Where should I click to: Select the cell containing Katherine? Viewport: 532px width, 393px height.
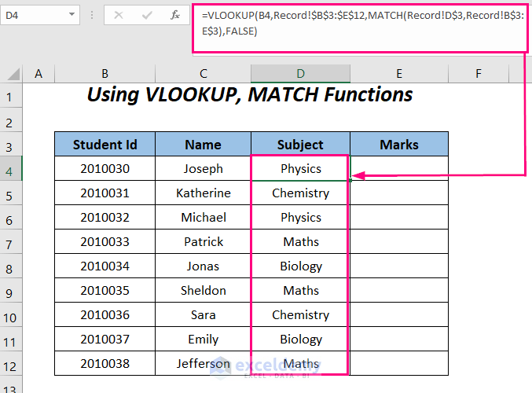tap(203, 193)
